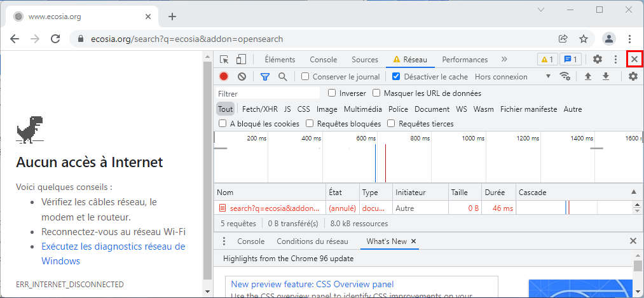This screenshot has height=298, width=644.
Task: Reload the page
Action: [x=55, y=39]
